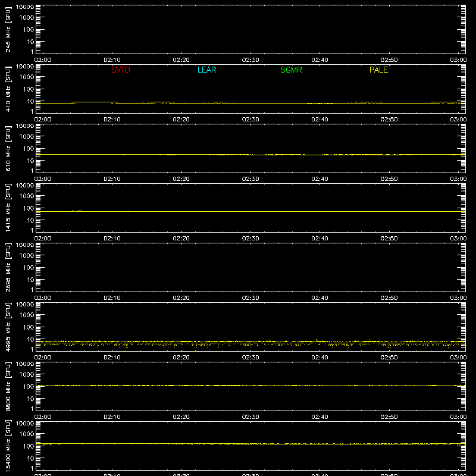Select the 2695 MHz [SFU] axis title

(8, 267)
